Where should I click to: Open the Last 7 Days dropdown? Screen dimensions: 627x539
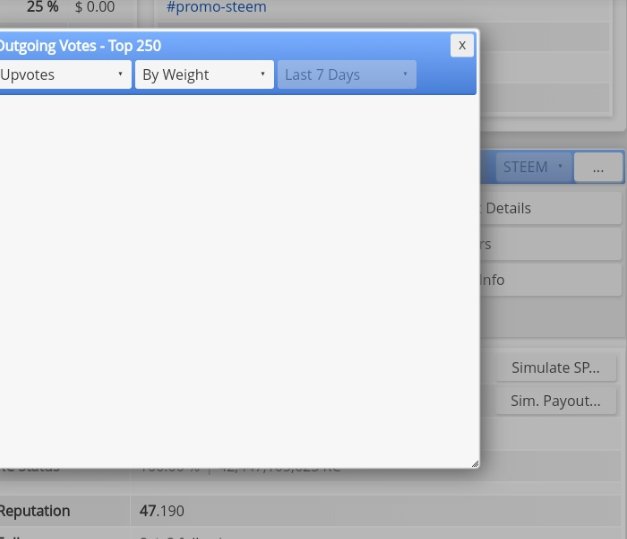[x=347, y=75]
